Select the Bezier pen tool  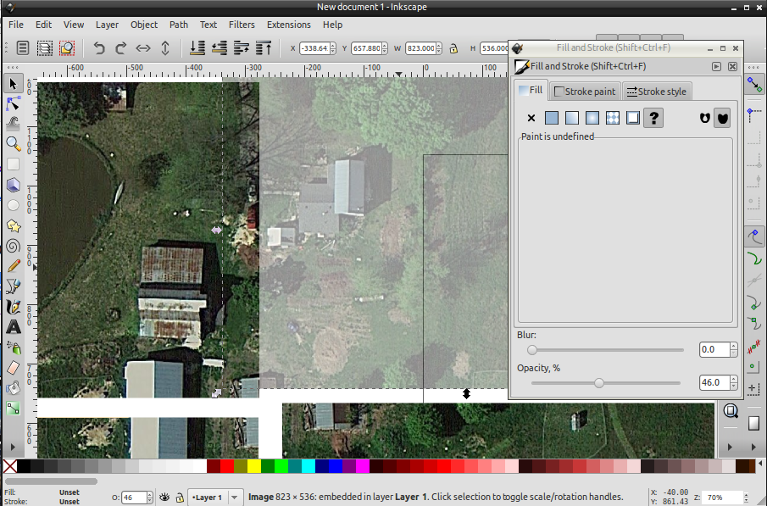[13, 286]
